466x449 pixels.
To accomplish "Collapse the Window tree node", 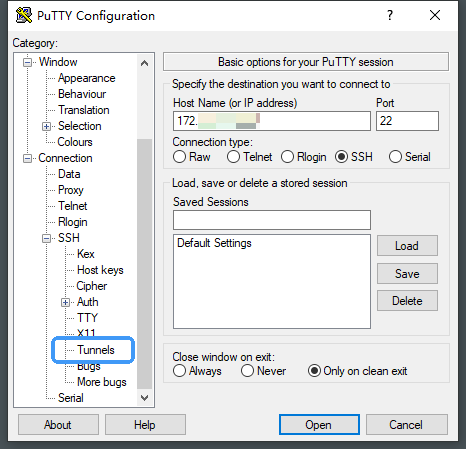I will pyautogui.click(x=27, y=62).
